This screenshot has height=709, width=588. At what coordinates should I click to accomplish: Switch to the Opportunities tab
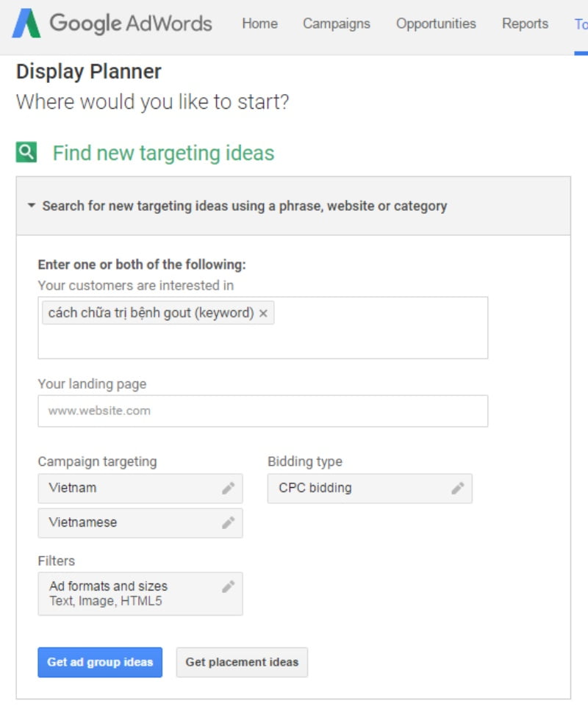[x=436, y=24]
